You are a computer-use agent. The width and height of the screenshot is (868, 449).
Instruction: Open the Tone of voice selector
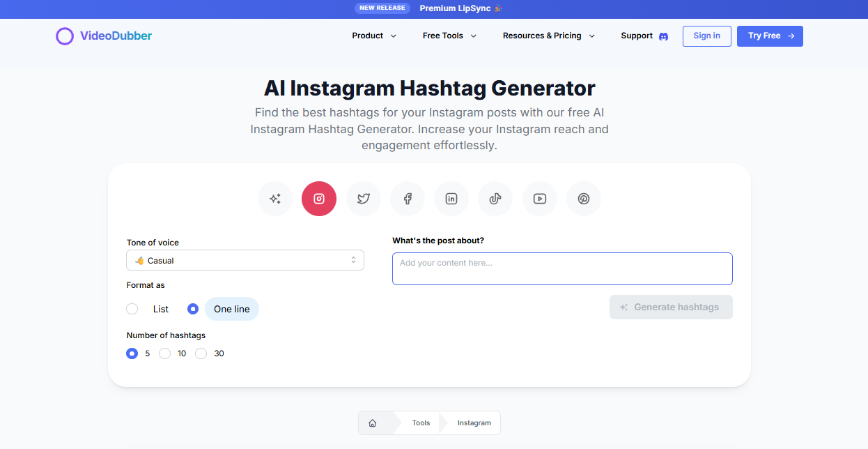(245, 259)
